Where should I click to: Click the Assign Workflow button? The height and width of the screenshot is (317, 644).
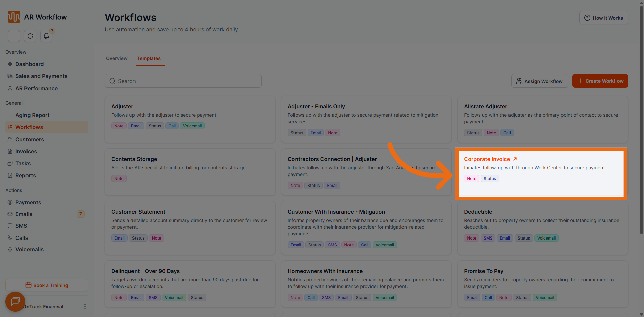click(x=539, y=81)
